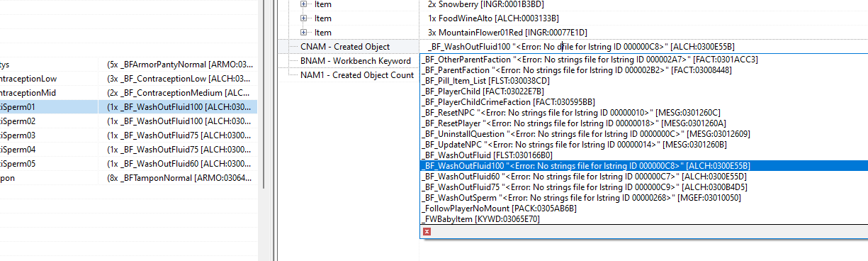
Task: Choose _BF_WashOutFluid60 ALCH entry
Action: 584,177
